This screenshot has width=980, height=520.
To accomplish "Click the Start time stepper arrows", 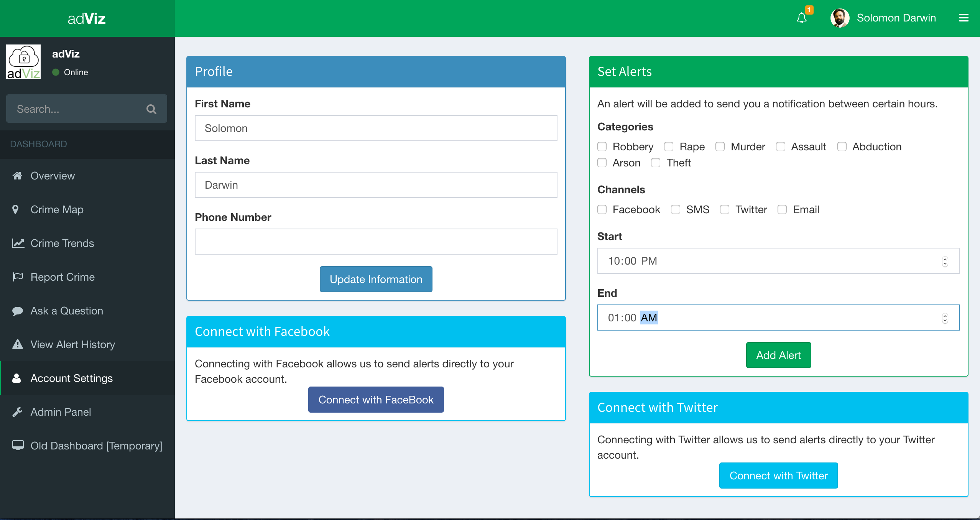I will 945,261.
